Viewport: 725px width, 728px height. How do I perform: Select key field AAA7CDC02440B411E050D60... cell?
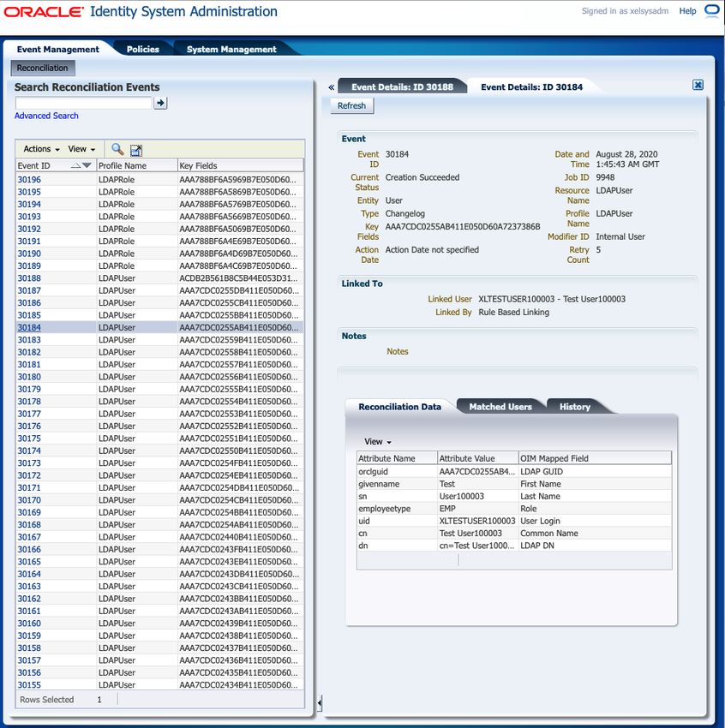(x=241, y=537)
